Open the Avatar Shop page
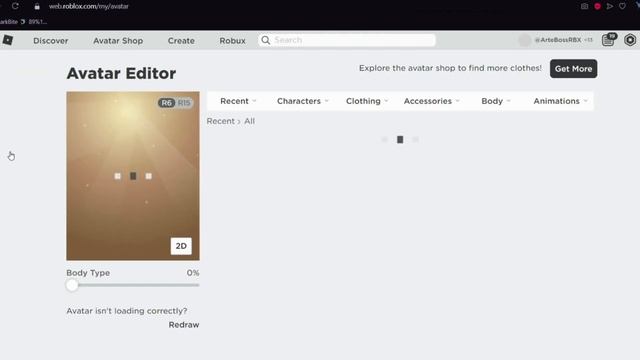The width and height of the screenshot is (640, 360). pos(118,40)
